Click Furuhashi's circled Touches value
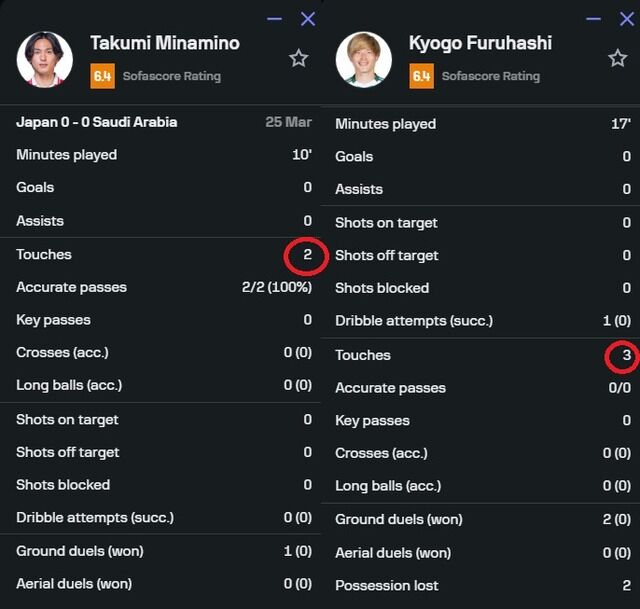This screenshot has height=609, width=640. tap(626, 355)
